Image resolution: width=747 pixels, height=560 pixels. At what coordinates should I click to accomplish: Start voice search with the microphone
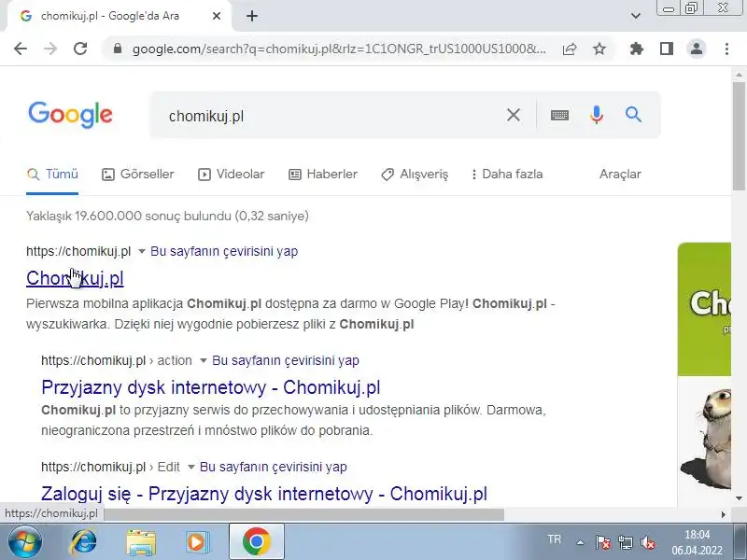(597, 115)
